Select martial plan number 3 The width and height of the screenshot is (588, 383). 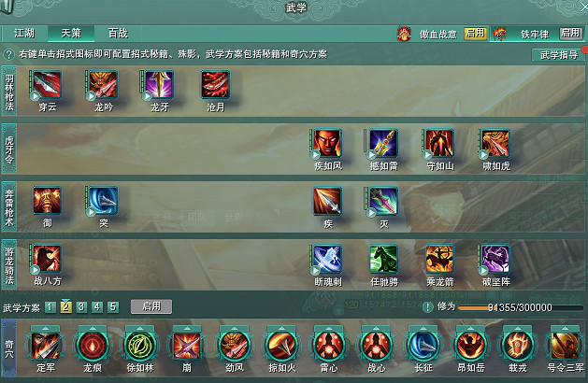pyautogui.click(x=81, y=307)
